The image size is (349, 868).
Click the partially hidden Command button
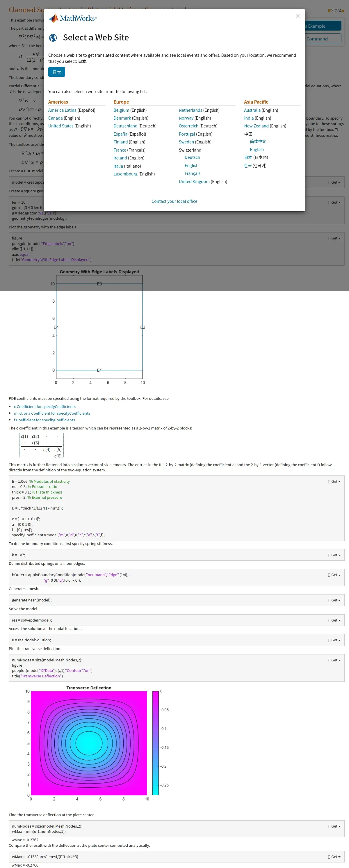pos(323,38)
